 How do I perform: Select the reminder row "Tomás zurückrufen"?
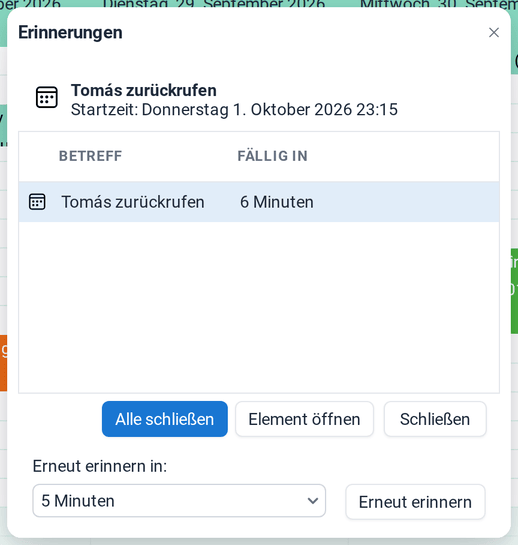point(259,202)
